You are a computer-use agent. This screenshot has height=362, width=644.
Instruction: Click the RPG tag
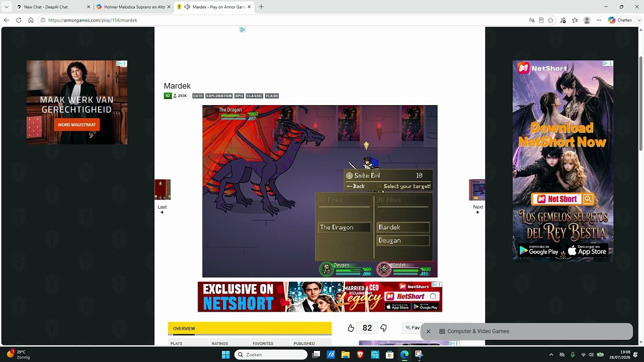pos(239,96)
